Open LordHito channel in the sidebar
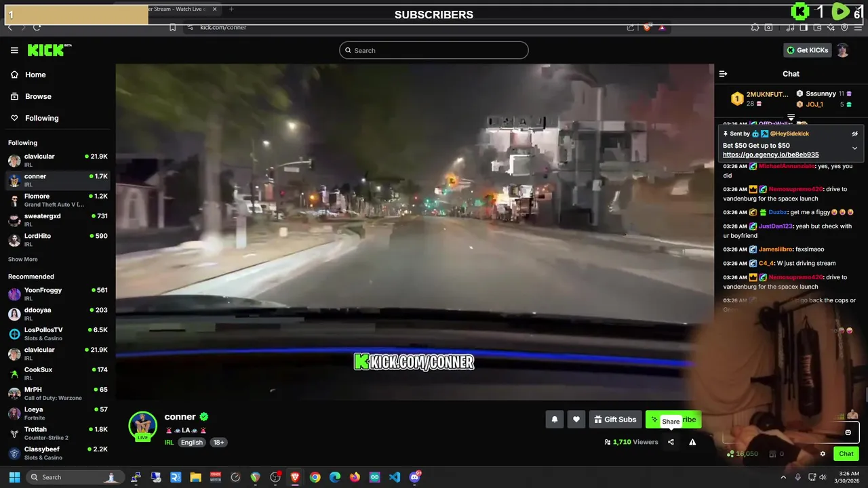The image size is (868, 488). coord(58,240)
